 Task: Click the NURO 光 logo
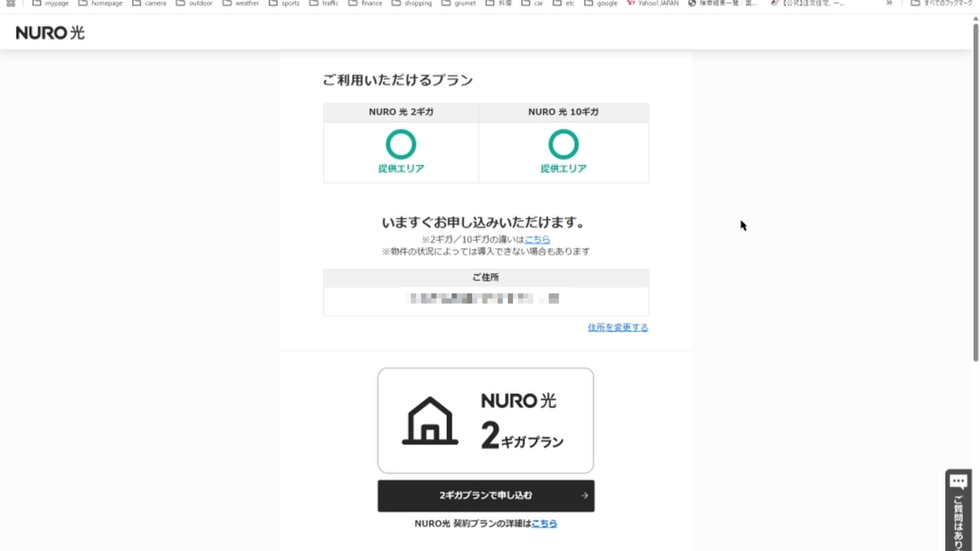tap(50, 33)
